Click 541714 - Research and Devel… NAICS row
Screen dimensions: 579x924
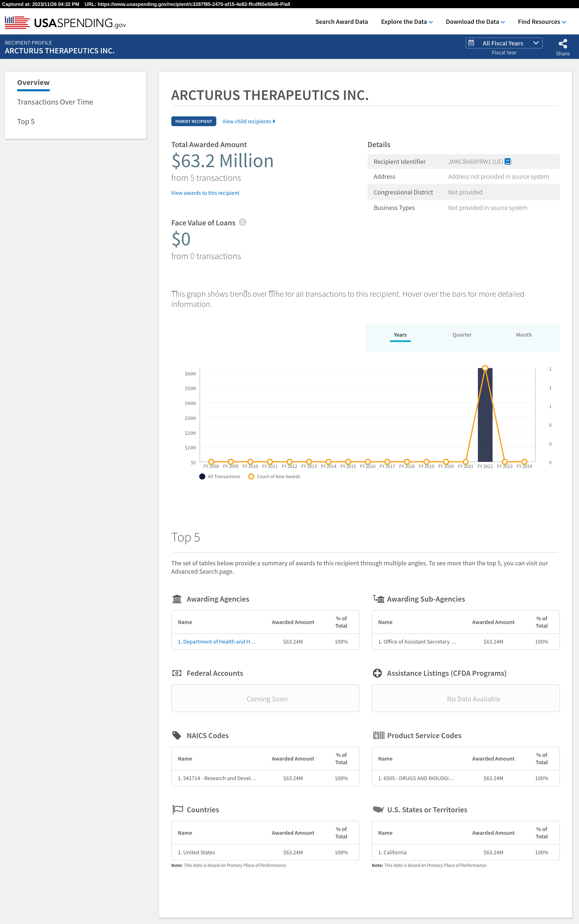tap(265, 778)
